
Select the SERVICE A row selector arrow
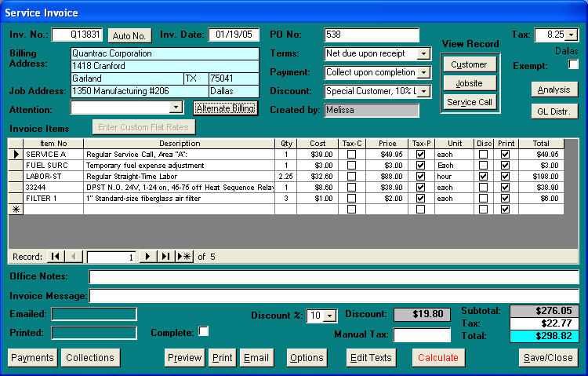pyautogui.click(x=16, y=155)
